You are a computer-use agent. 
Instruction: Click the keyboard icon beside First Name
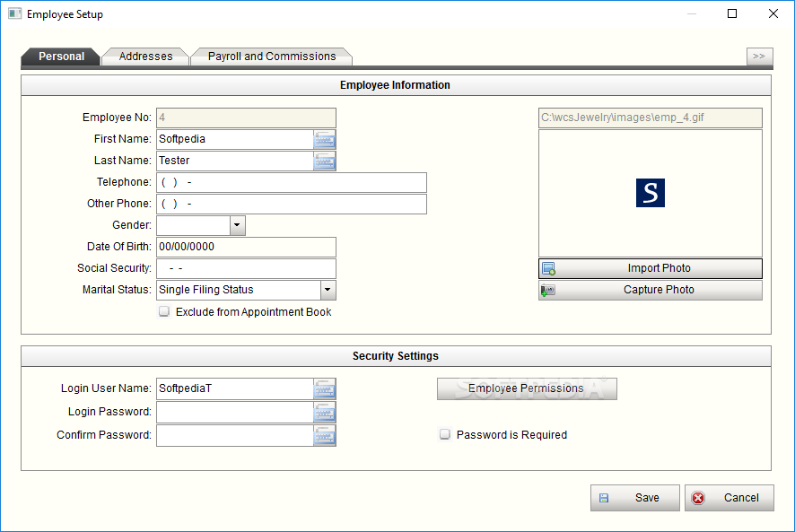[324, 139]
